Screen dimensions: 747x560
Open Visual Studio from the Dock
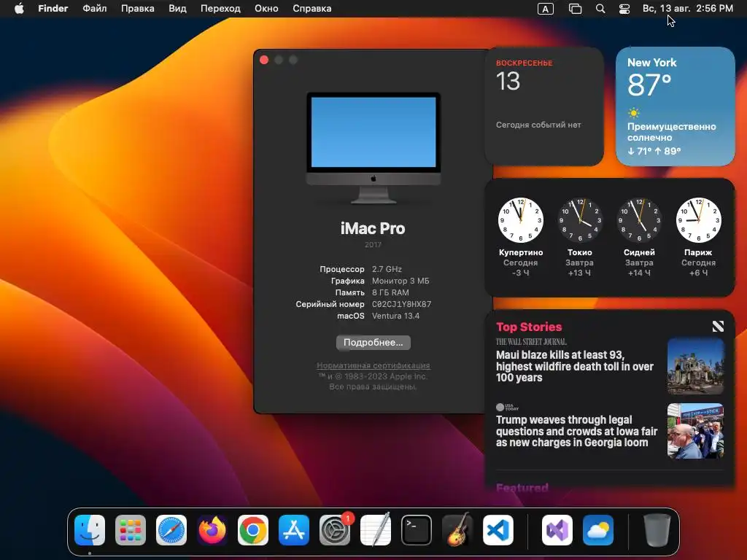tap(557, 530)
